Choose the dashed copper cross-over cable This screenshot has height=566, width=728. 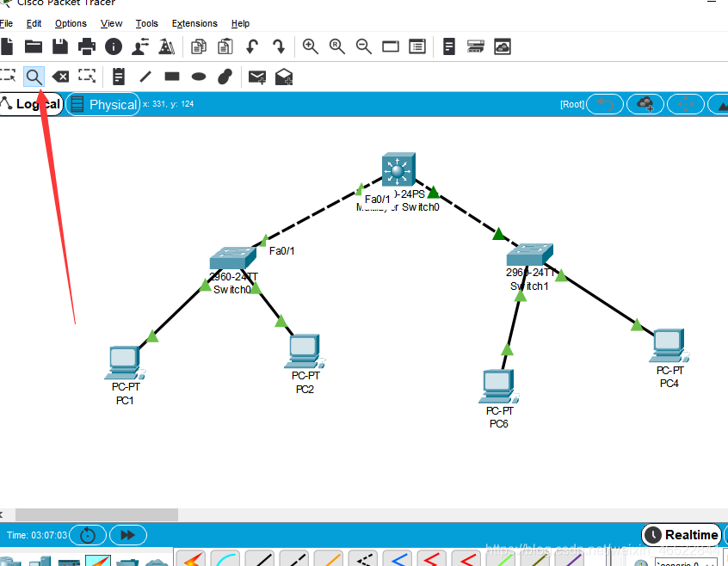pyautogui.click(x=294, y=558)
